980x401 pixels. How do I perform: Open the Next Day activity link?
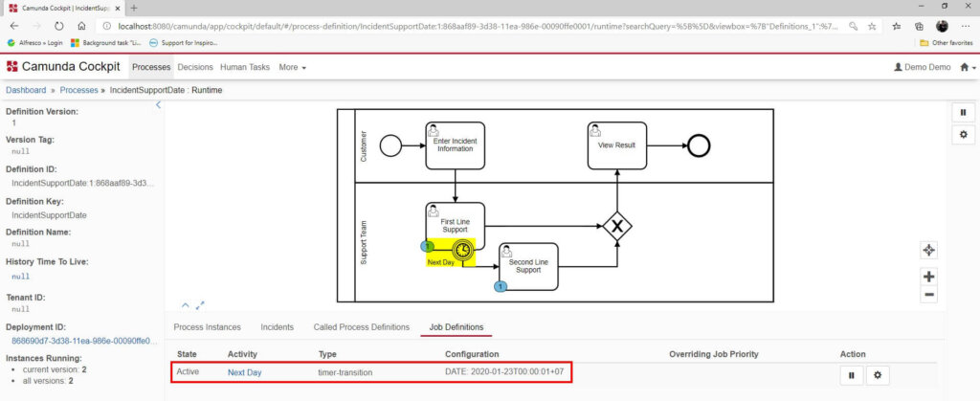tap(244, 373)
